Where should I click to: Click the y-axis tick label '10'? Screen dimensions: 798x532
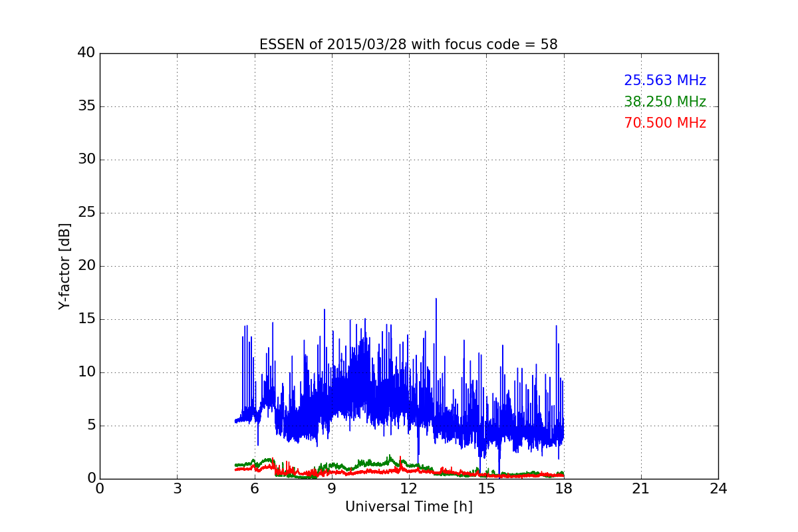click(x=86, y=372)
